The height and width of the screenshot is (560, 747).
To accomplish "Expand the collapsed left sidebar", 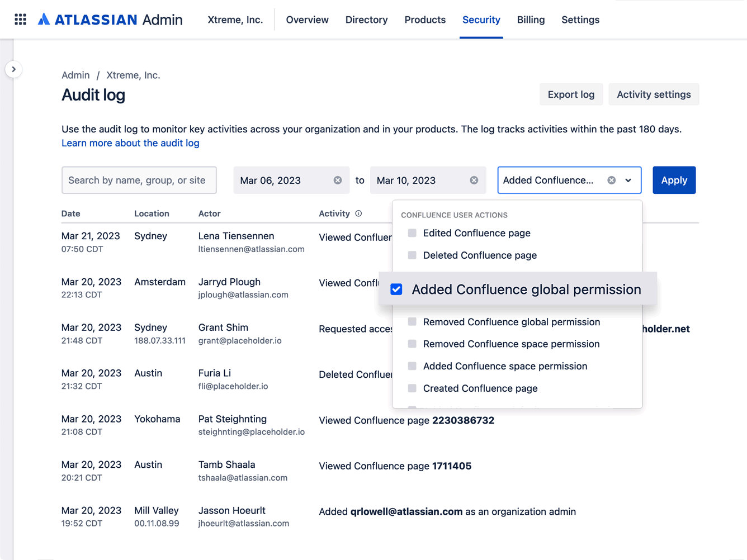I will (13, 69).
